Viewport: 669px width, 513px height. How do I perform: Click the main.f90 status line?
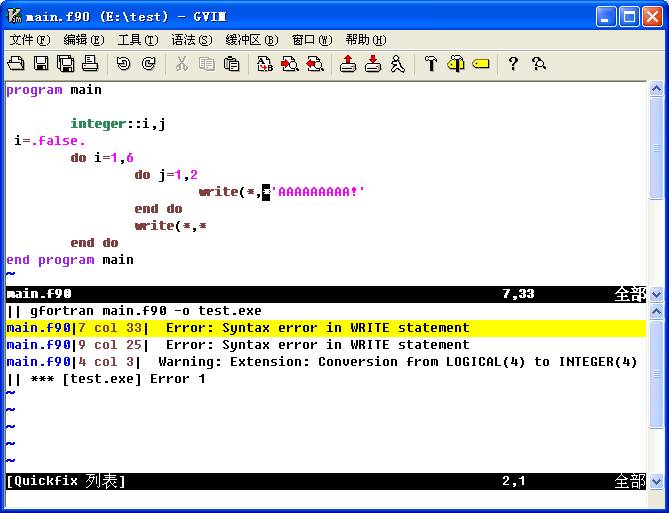click(326, 294)
